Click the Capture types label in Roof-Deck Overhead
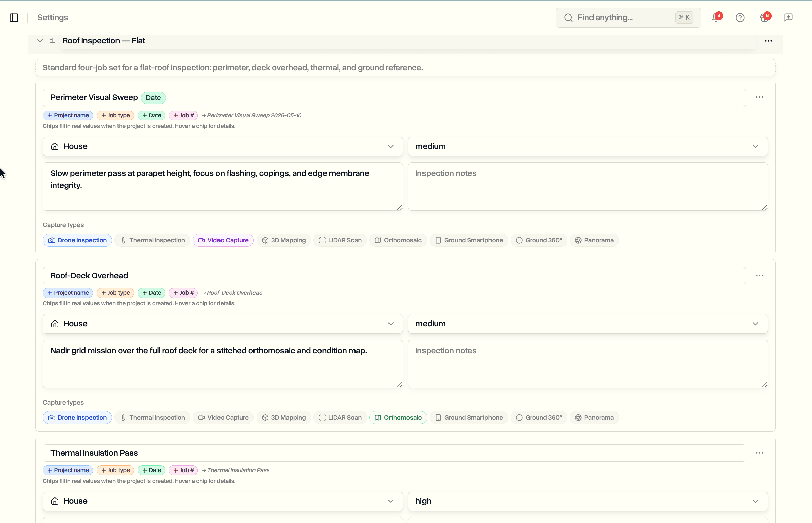812x523 pixels. pos(63,403)
